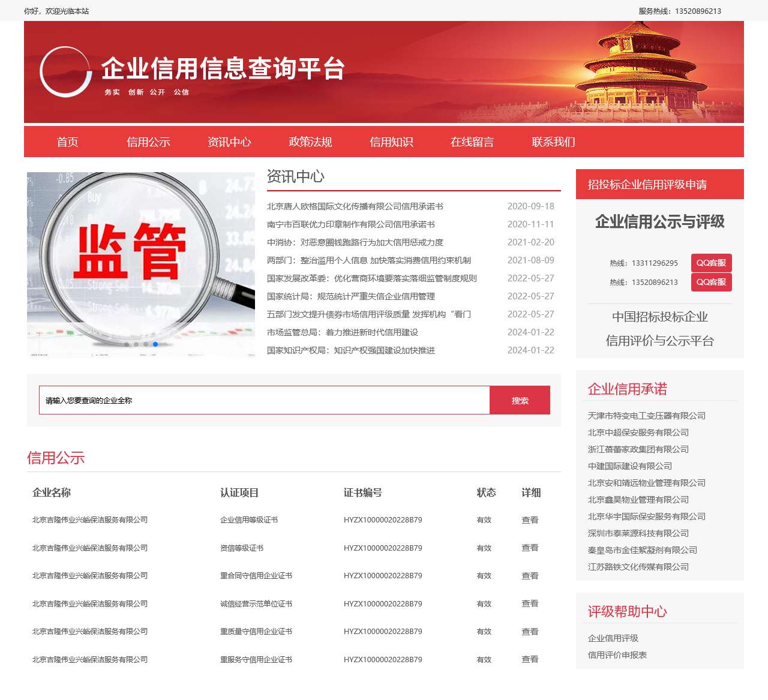
Task: Click the circular site logo in the banner
Action: point(65,72)
